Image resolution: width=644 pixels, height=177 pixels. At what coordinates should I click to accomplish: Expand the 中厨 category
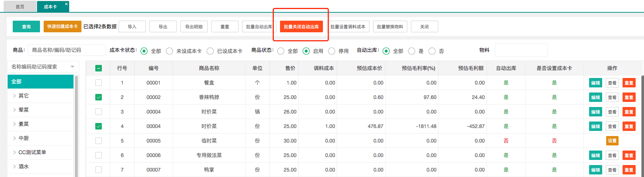(x=15, y=138)
